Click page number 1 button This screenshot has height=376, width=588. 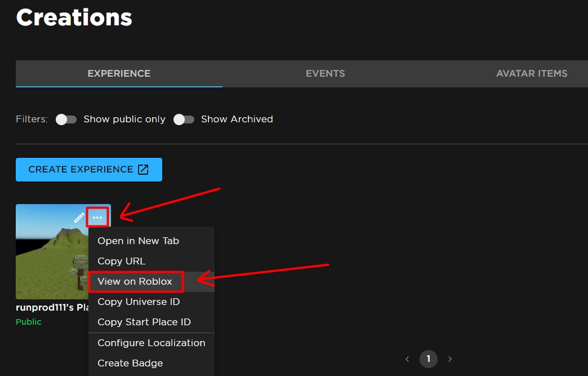point(429,359)
